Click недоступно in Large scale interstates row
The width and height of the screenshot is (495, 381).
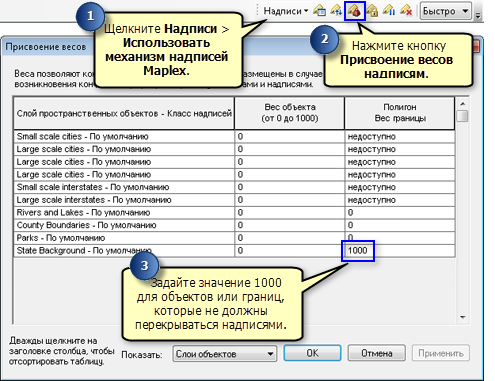(372, 200)
